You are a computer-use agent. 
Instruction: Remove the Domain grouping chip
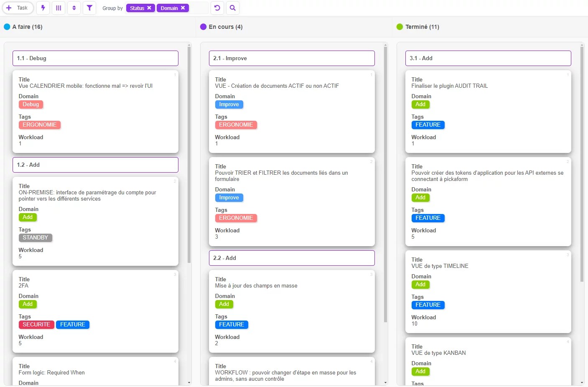coord(183,8)
